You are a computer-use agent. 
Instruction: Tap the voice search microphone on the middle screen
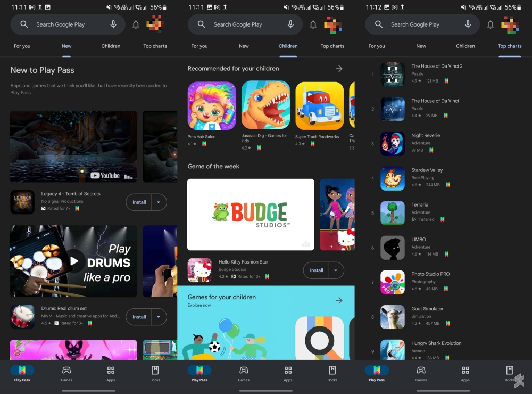coord(290,24)
